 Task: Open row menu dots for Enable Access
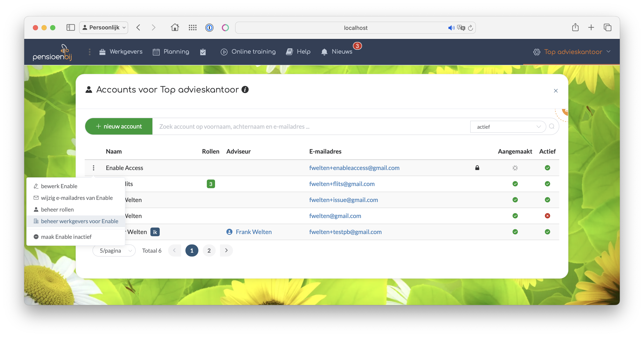(x=94, y=168)
